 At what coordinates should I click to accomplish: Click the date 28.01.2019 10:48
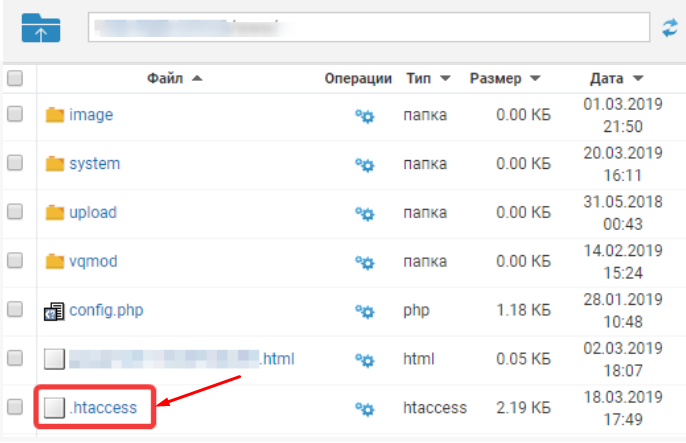[623, 311]
